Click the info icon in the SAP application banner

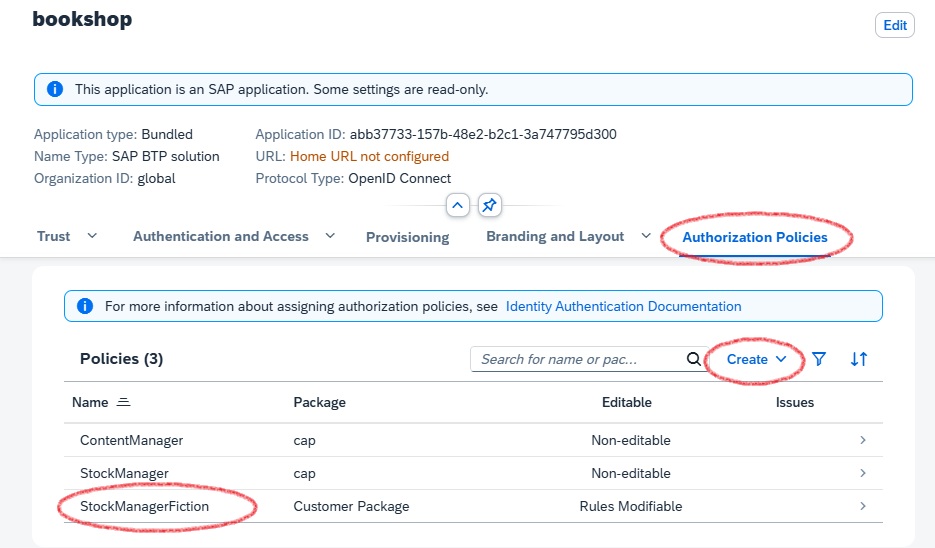55,89
